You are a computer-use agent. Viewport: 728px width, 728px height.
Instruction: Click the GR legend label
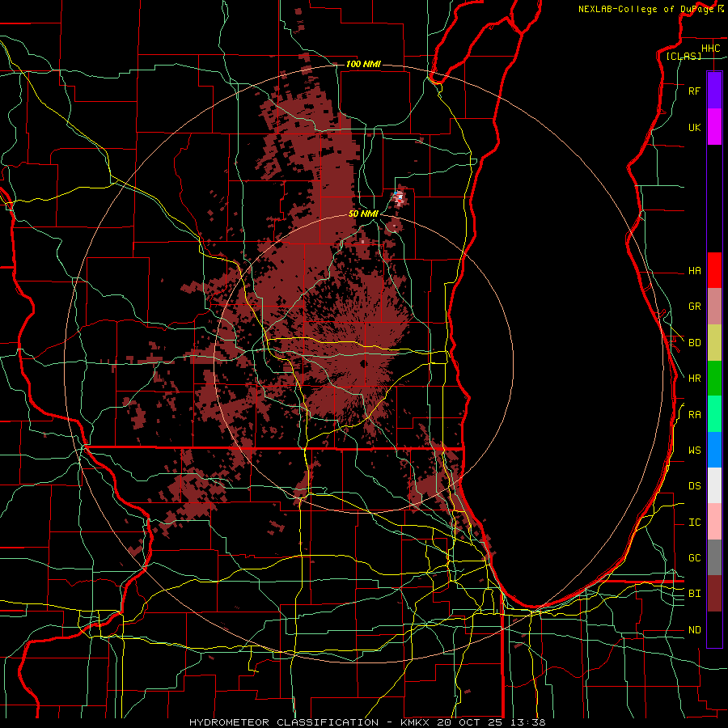[695, 307]
